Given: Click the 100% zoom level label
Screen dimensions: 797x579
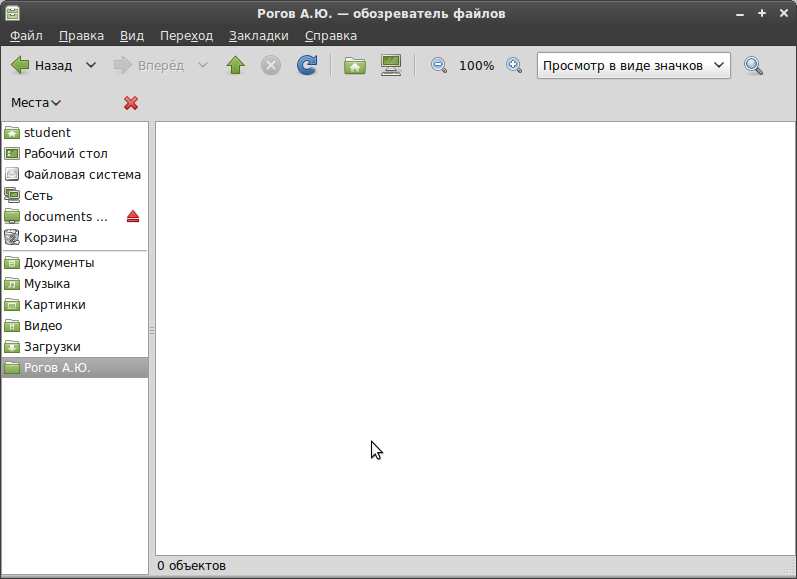Looking at the screenshot, I should click(x=476, y=66).
